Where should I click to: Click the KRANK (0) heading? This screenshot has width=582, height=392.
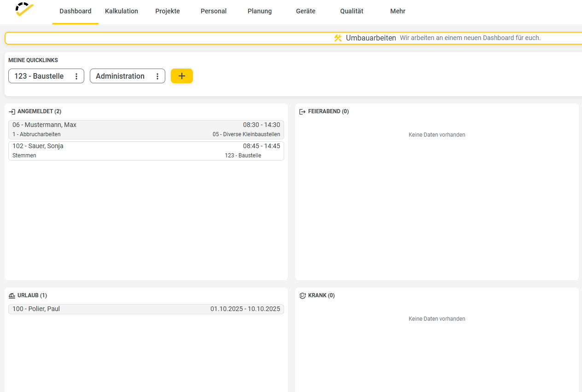(x=321, y=295)
